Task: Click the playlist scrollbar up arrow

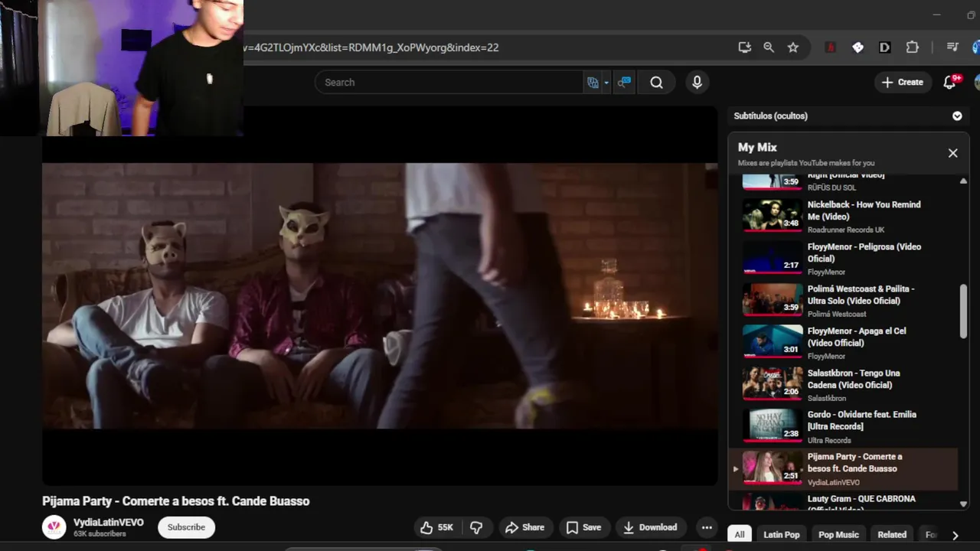Action: [x=963, y=181]
